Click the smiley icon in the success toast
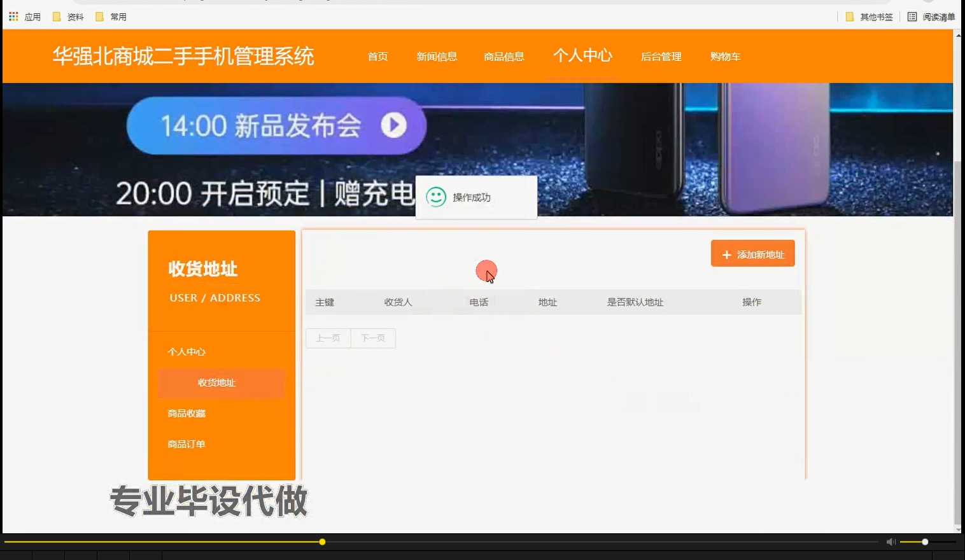This screenshot has width=965, height=560. click(435, 197)
